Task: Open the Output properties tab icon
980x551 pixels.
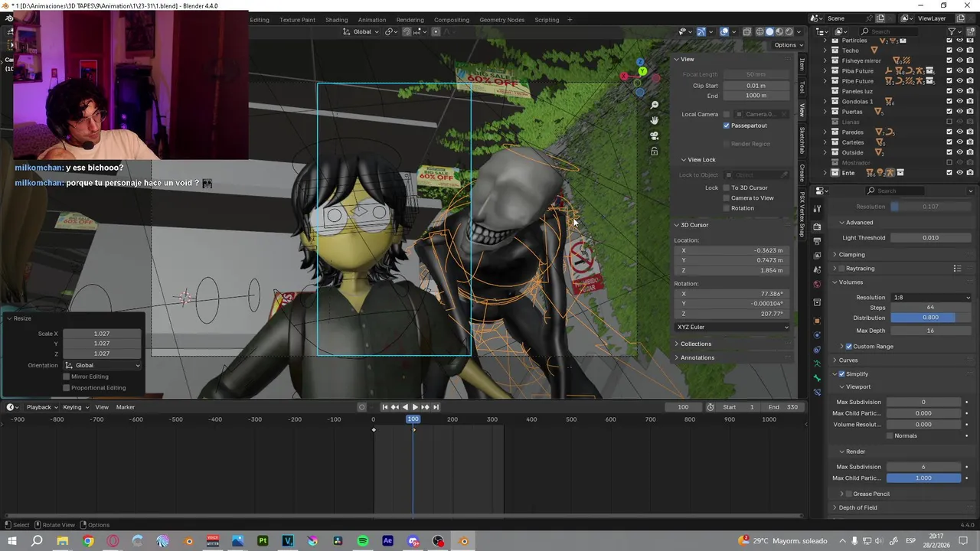Action: [x=817, y=241]
